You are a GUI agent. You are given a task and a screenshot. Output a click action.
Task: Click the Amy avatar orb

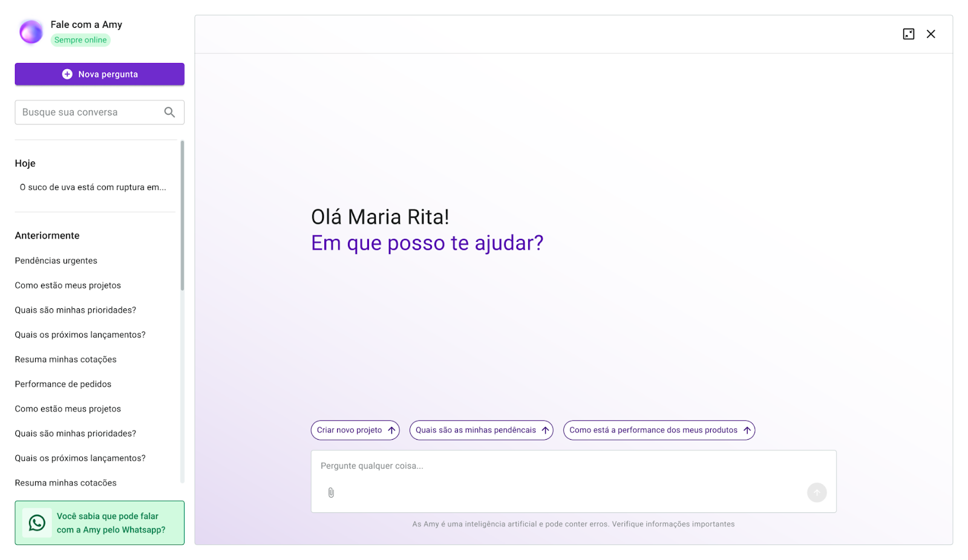31,31
